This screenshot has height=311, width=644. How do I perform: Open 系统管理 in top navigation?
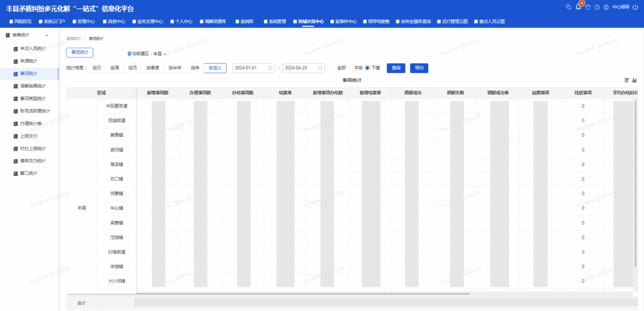pyautogui.click(x=277, y=22)
